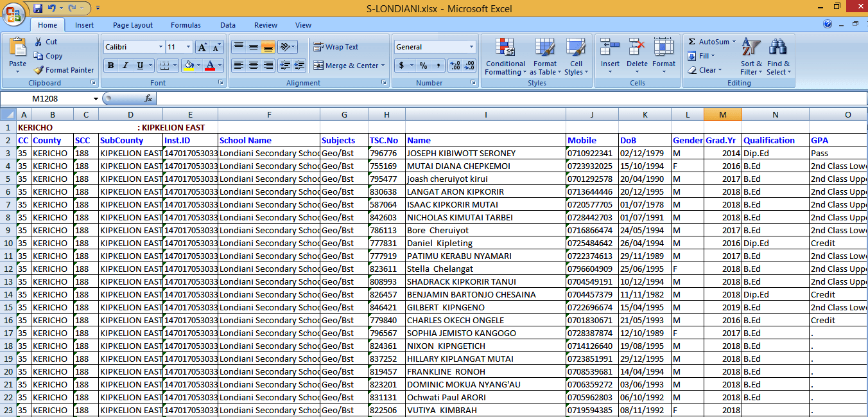The image size is (868, 417).
Task: Click the Format Painter brush icon
Action: (39, 70)
